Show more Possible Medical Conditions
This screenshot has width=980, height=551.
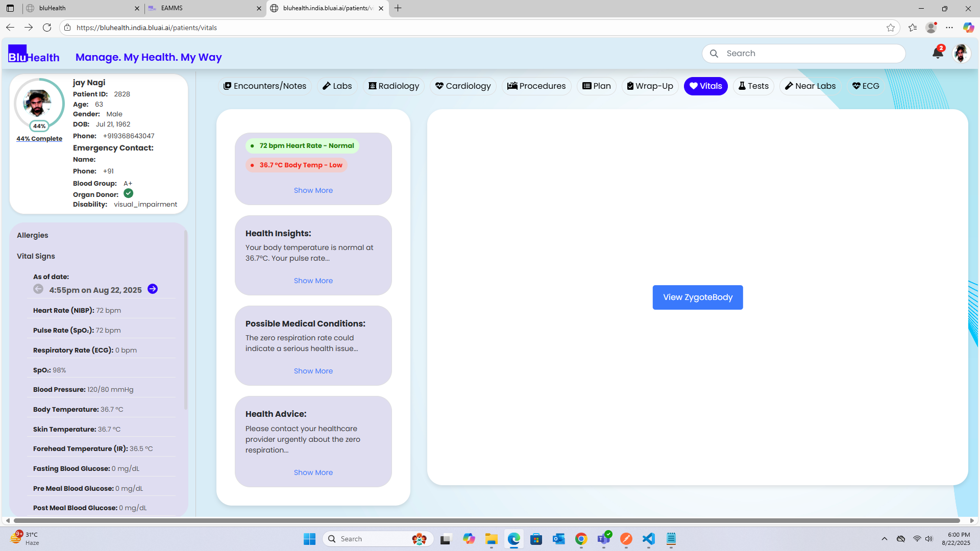click(x=313, y=371)
